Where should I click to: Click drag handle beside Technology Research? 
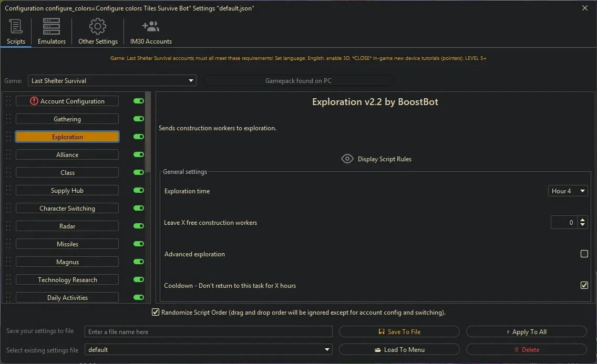(x=8, y=279)
